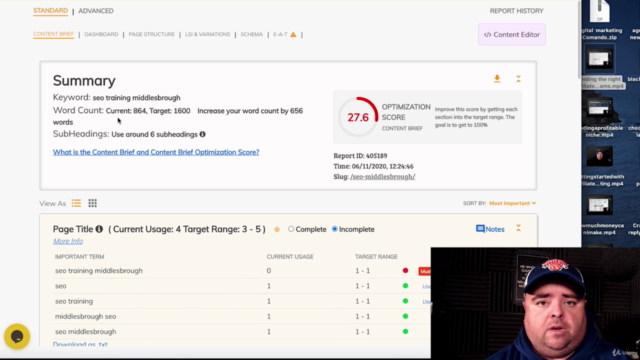The height and width of the screenshot is (360, 640).
Task: Open REPORT HISTORY
Action: (x=516, y=11)
